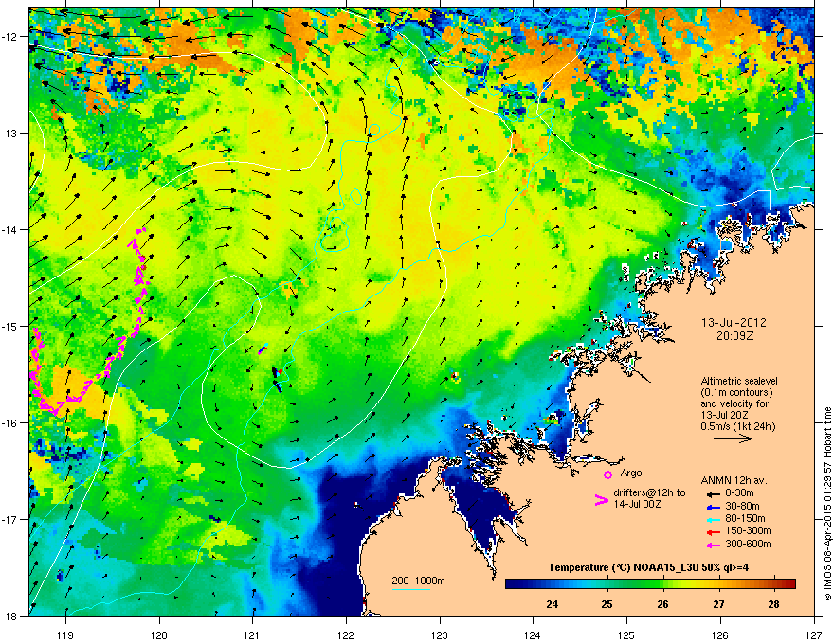
Task: Click longitude label 125 on the axis
Action: tap(626, 635)
